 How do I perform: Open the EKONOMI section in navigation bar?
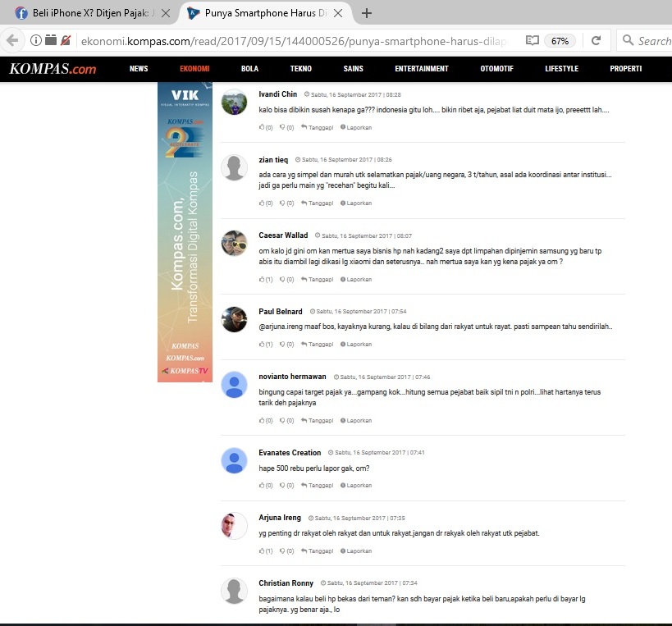tap(194, 69)
